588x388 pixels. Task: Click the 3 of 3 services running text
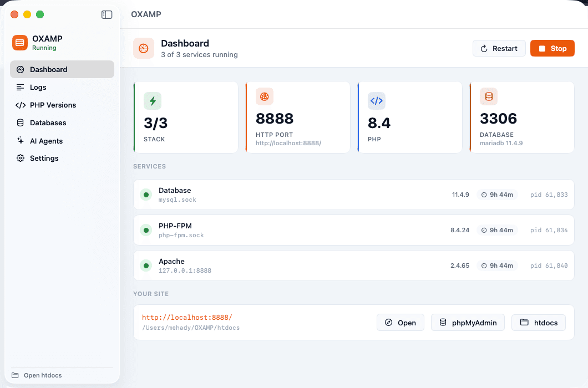click(x=199, y=55)
